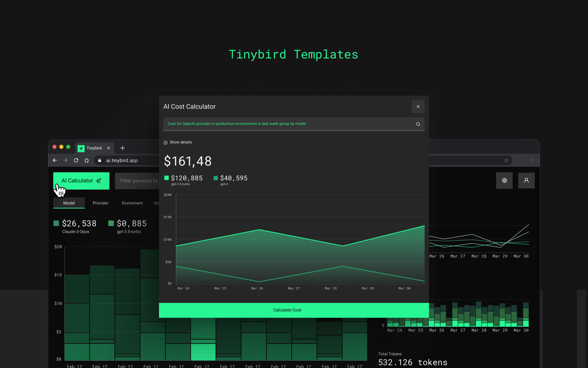Screen dimensions: 588x368
Task: Expand Show details in the calculator
Action: point(181,142)
